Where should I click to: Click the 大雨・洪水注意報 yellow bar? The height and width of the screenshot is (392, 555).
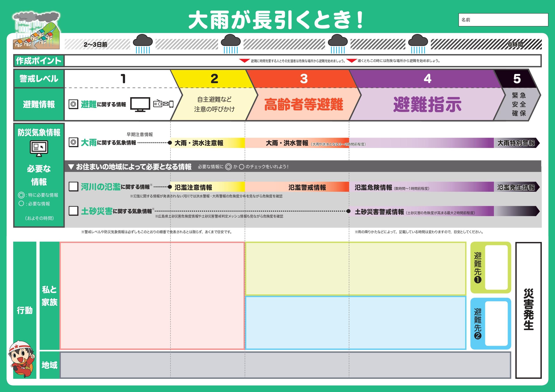208,143
